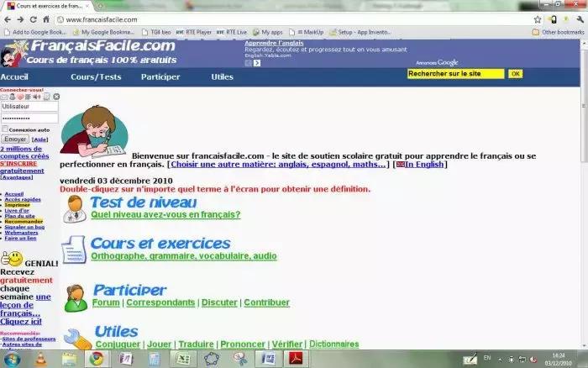The image size is (588, 368).
Task: Show hidden system tray icons arrow
Action: click(500, 360)
